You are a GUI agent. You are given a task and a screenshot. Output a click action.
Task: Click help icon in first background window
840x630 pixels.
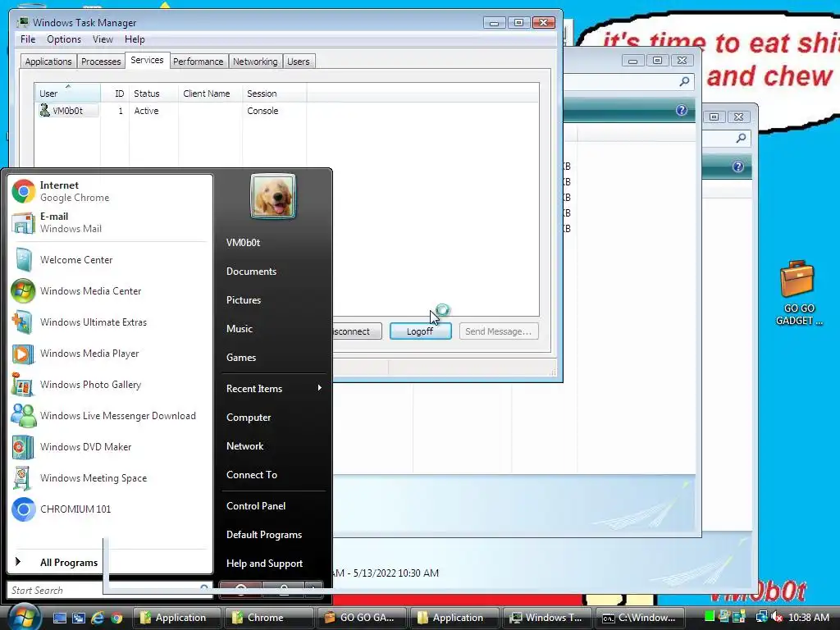pyautogui.click(x=682, y=111)
